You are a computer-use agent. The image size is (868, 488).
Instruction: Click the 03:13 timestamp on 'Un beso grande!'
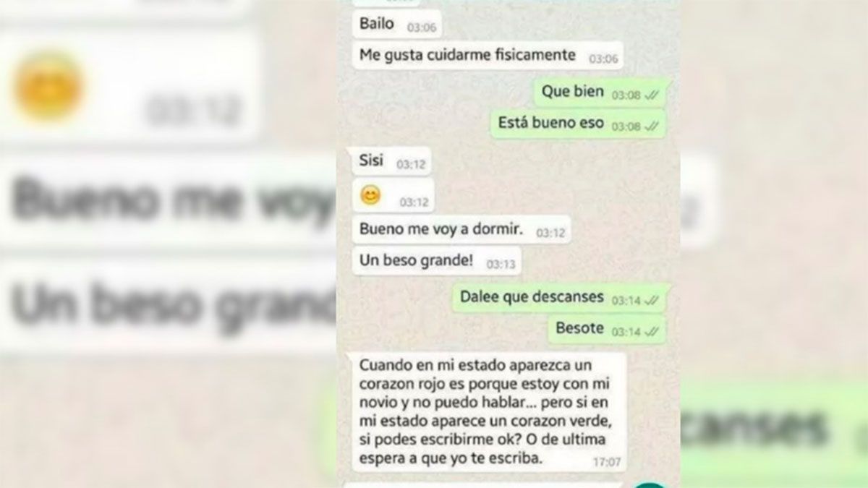point(501,265)
